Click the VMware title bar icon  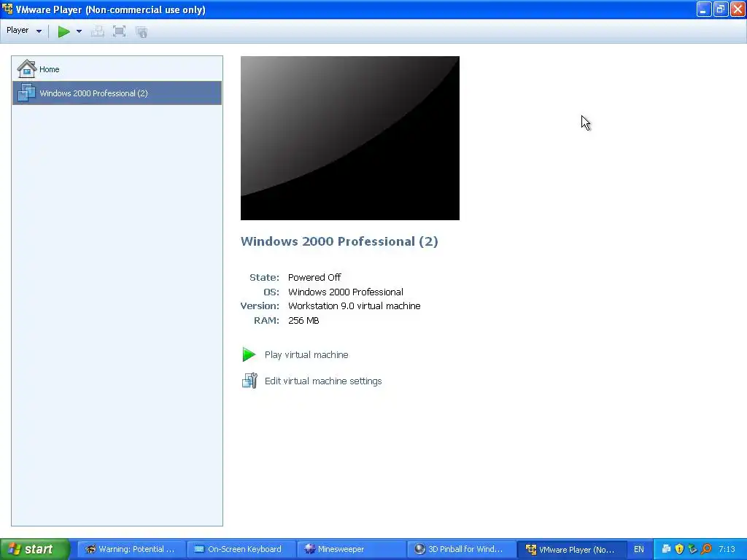point(7,9)
